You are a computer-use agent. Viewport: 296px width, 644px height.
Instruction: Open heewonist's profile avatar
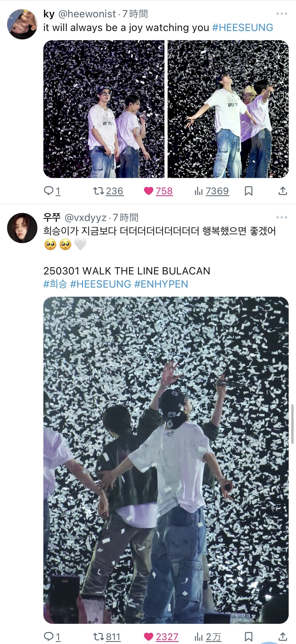click(x=22, y=24)
